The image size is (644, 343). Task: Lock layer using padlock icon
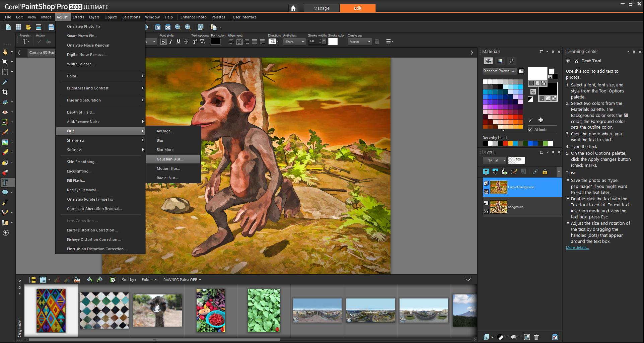coord(545,172)
